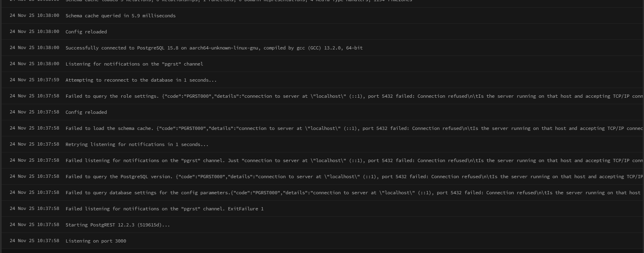Select the timestamp next to "Starting PostgREST 12.2.3"
This screenshot has height=253, width=644.
click(x=34, y=225)
